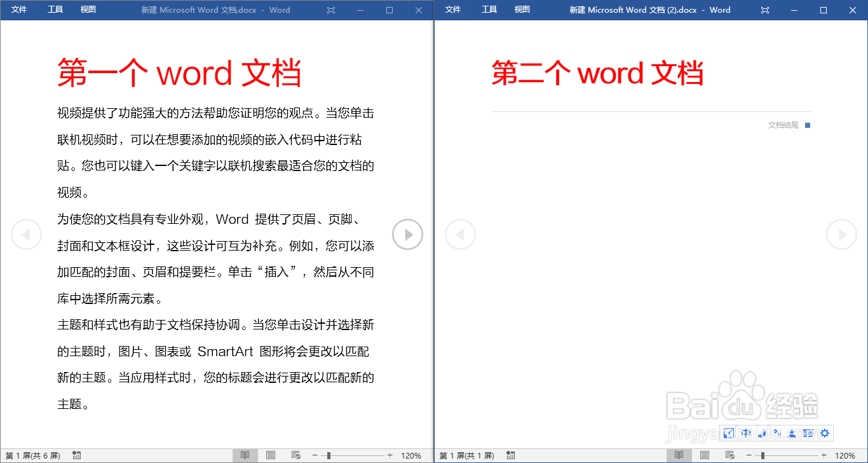Click the line starting '主题和样式也有助于文档'
The image size is (868, 463).
click(x=215, y=325)
